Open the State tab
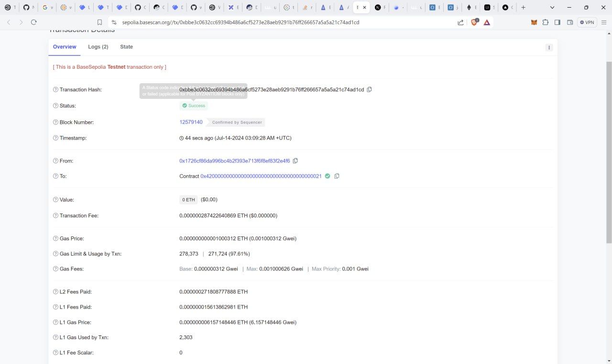Screen dimensions: 612x364 click(126, 47)
